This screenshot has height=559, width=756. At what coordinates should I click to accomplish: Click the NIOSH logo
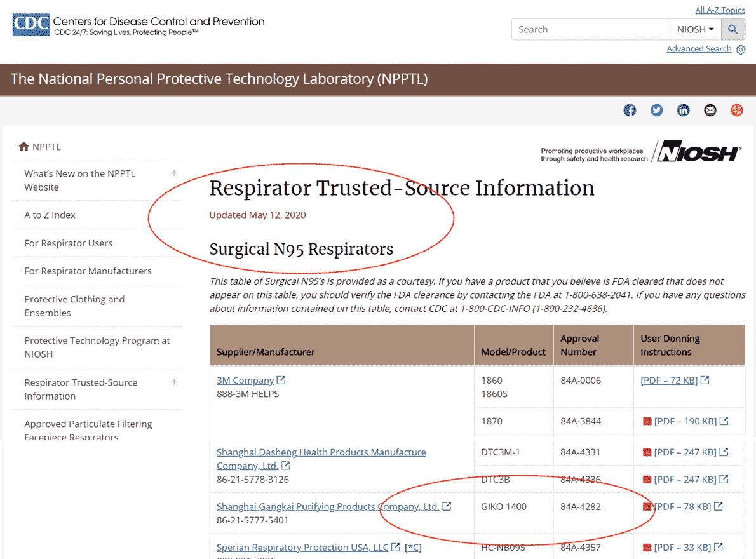tap(698, 151)
